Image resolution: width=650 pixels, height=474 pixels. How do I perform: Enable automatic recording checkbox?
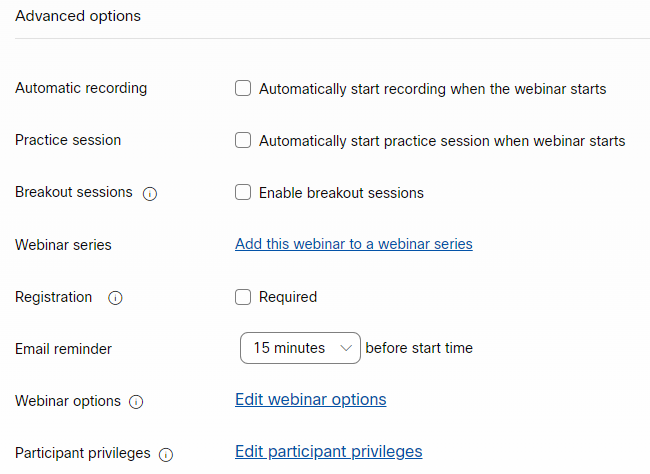pos(243,88)
